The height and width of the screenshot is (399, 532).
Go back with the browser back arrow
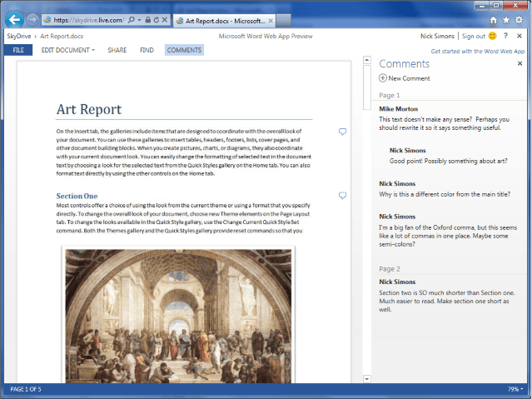[x=14, y=20]
